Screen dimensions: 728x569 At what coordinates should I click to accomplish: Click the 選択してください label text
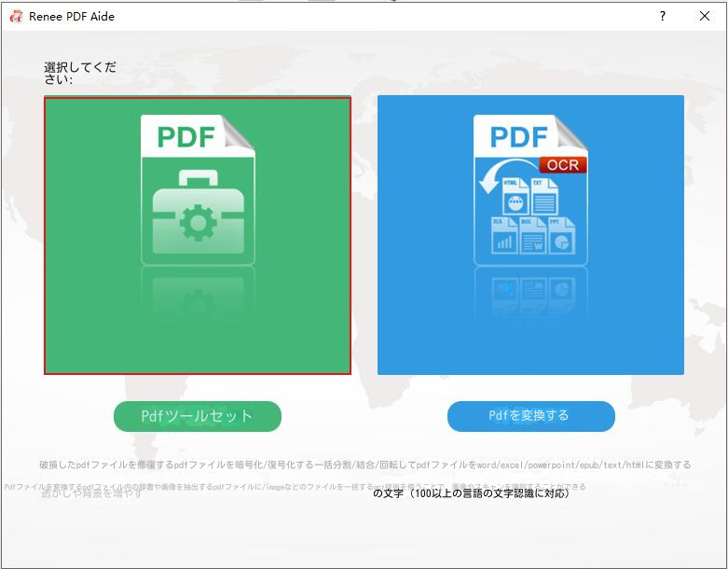80,74
